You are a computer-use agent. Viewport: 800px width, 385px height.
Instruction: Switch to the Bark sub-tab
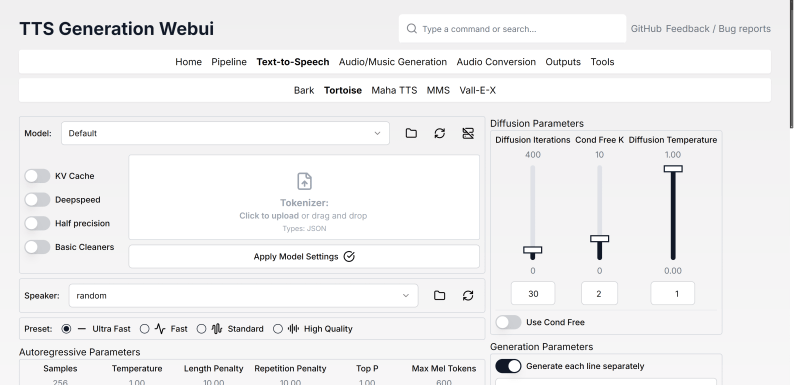pos(304,90)
